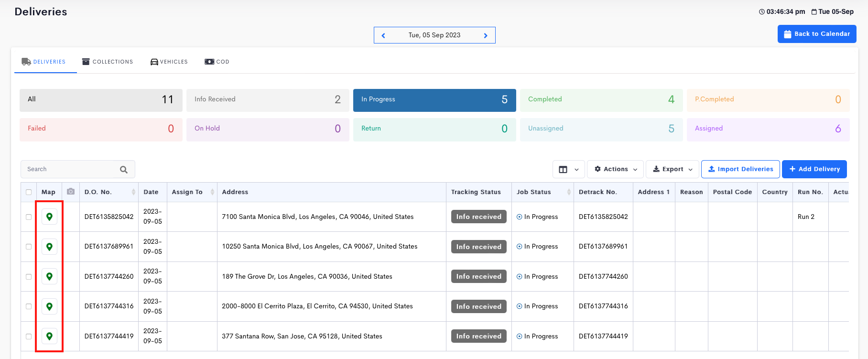This screenshot has height=359, width=868.
Task: Click Info received badge for DET6137744260
Action: (x=479, y=276)
